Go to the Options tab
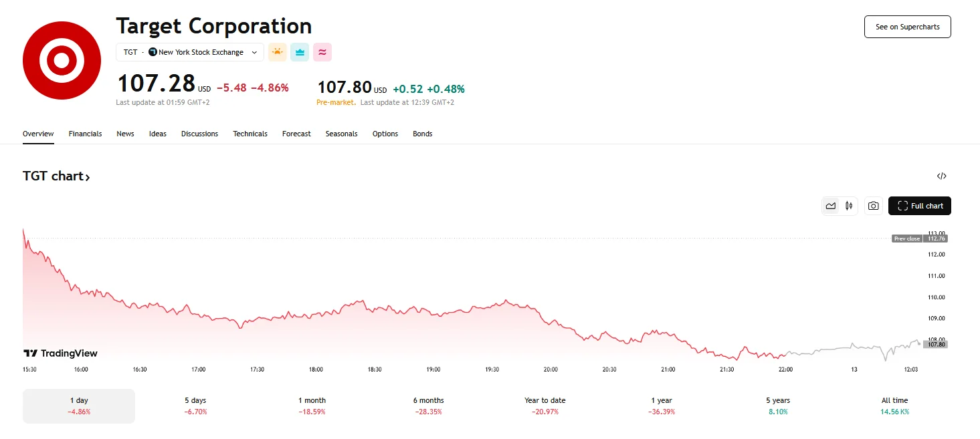The height and width of the screenshot is (439, 980). point(385,134)
